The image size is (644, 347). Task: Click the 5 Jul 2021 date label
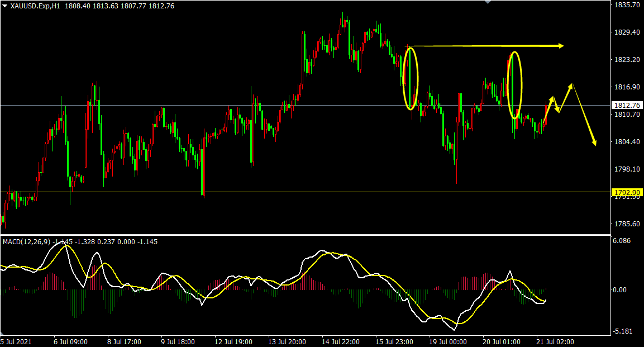tap(16, 341)
